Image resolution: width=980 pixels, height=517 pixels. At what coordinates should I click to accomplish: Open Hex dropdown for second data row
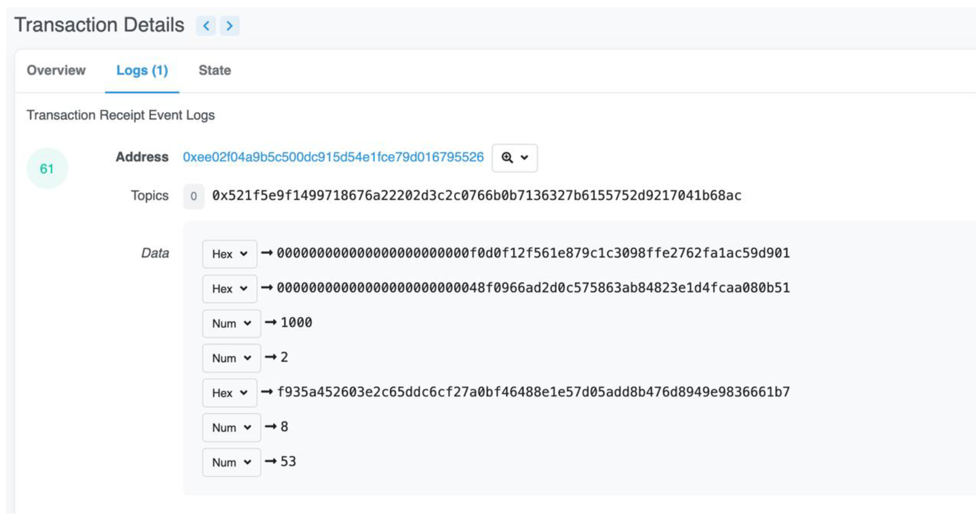229,289
